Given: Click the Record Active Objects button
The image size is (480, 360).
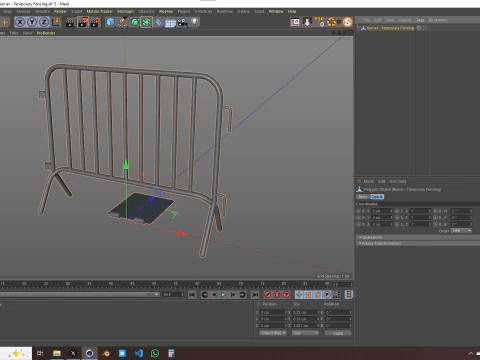Looking at the screenshot, I should tap(267, 295).
